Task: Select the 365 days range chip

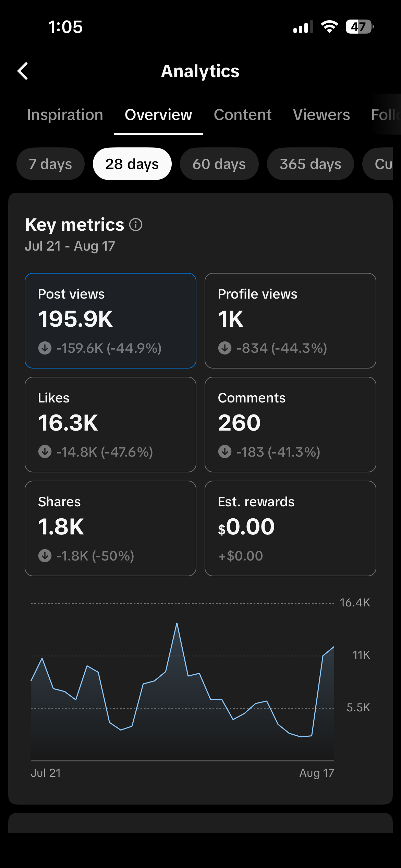Action: [x=310, y=164]
